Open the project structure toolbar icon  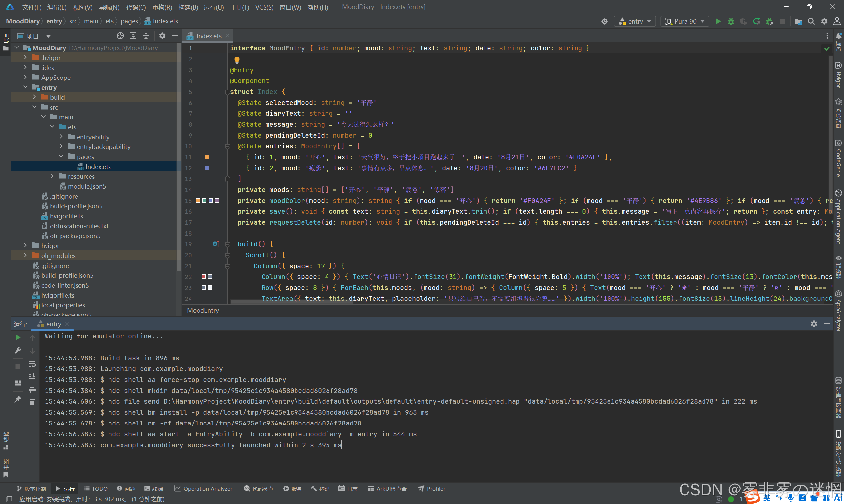[798, 21]
